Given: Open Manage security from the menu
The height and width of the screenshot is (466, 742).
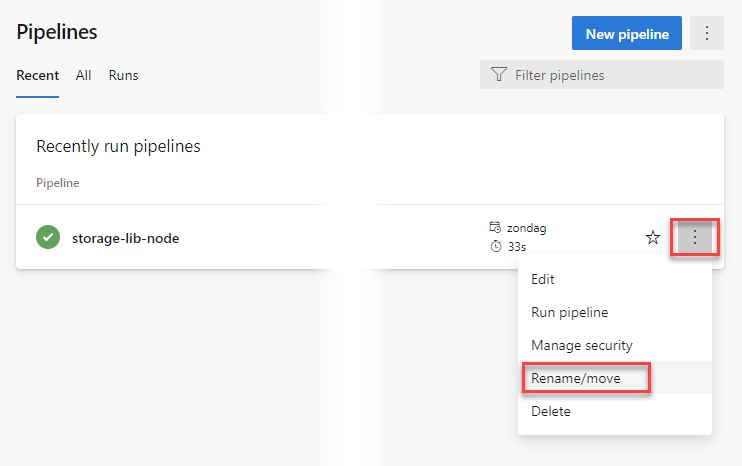Looking at the screenshot, I should point(581,345).
